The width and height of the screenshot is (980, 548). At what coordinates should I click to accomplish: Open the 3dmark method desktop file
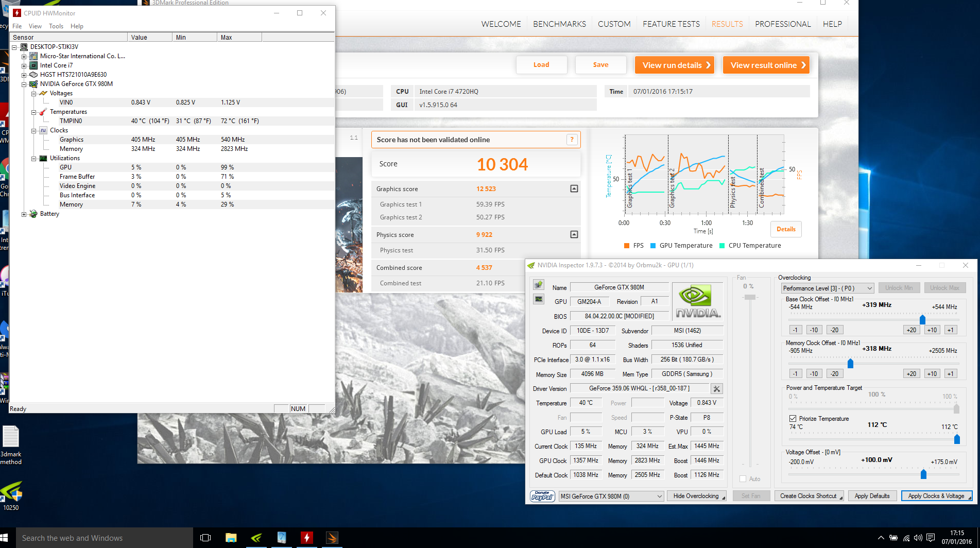click(x=11, y=445)
